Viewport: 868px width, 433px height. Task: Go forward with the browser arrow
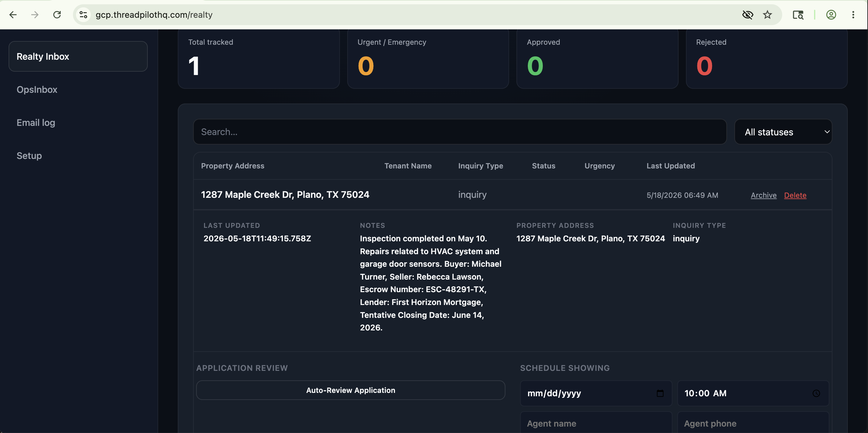click(x=35, y=15)
